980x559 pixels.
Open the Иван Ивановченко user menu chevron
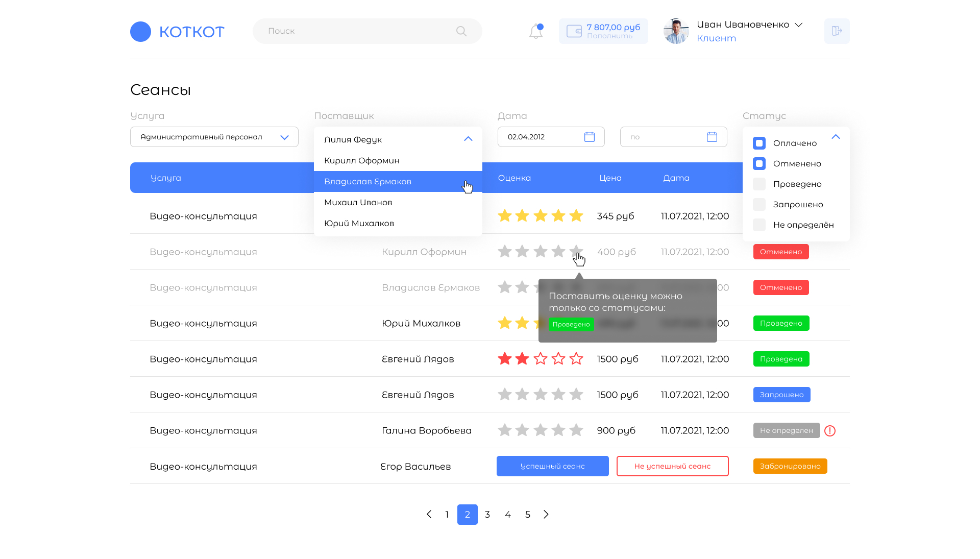coord(799,25)
